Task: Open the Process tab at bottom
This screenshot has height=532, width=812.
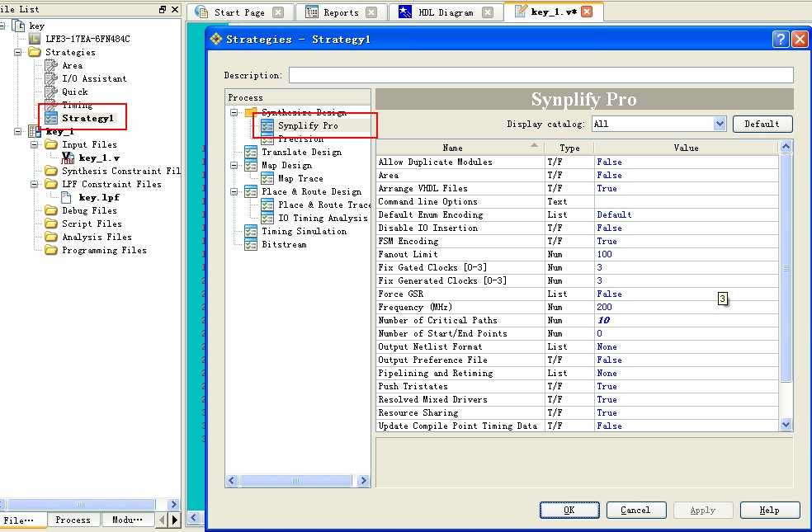Action: (73, 520)
